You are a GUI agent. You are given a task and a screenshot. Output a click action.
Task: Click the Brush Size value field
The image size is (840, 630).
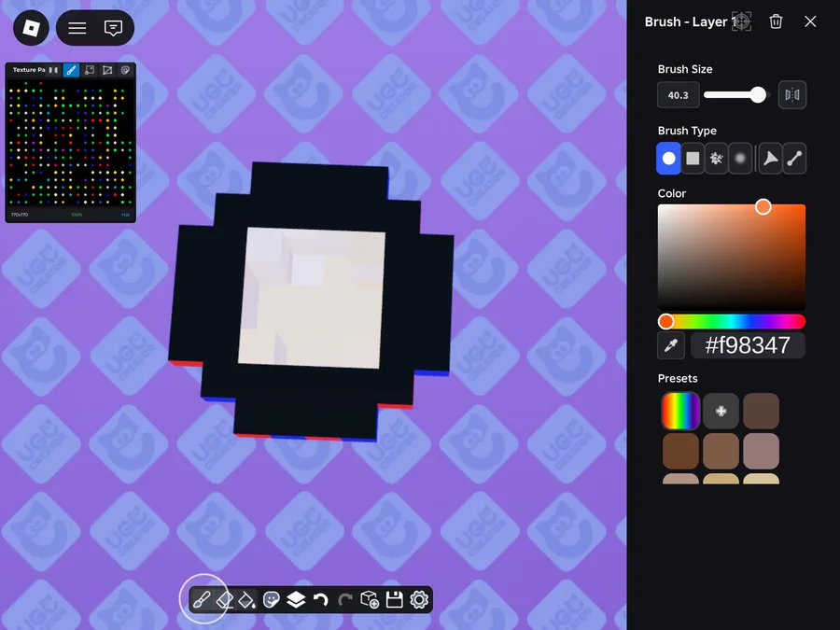point(679,95)
